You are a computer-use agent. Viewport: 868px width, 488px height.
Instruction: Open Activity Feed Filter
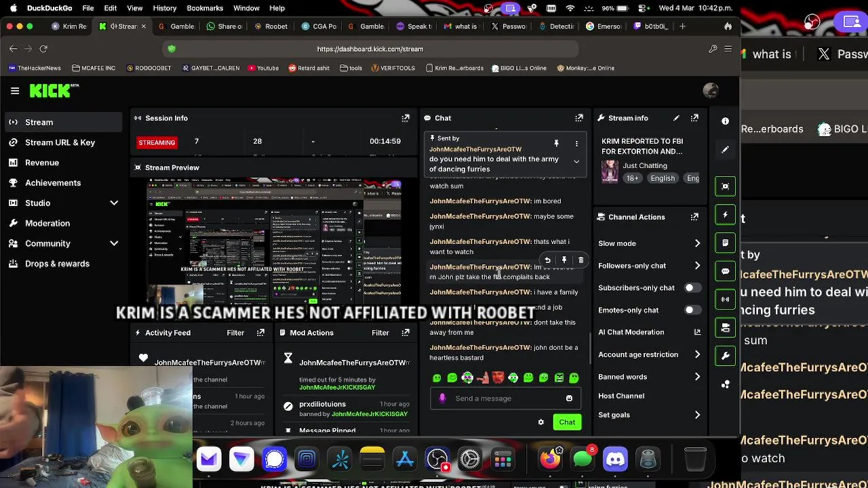(235, 333)
